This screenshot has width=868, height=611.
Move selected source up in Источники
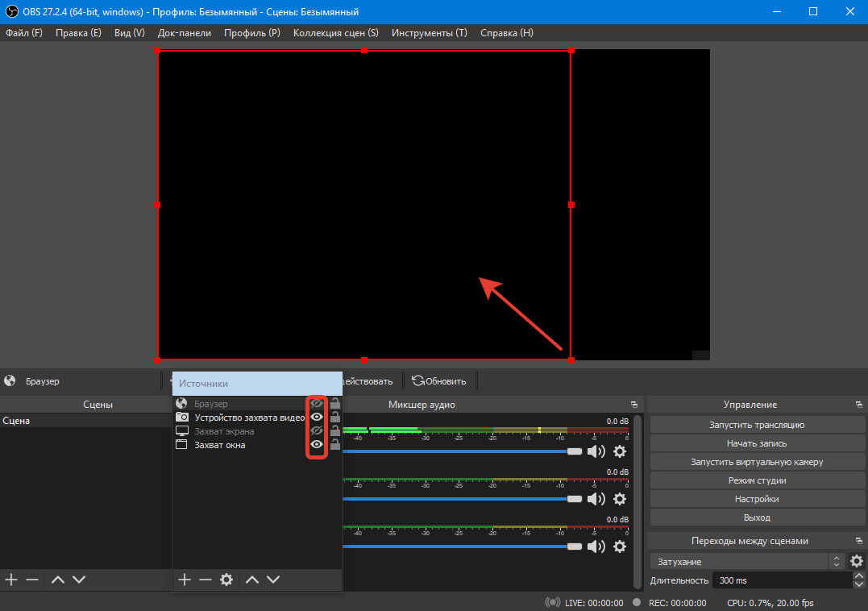pyautogui.click(x=252, y=580)
